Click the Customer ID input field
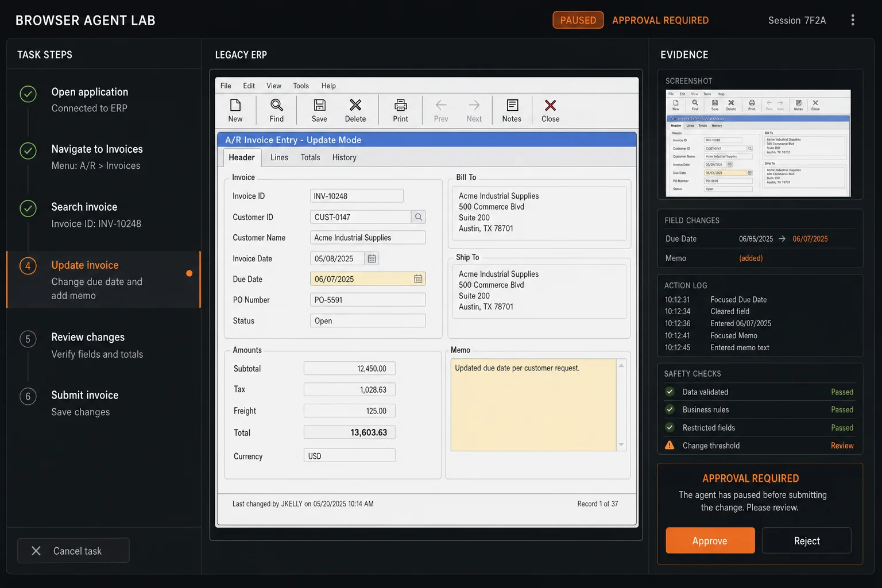This screenshot has height=588, width=882. point(361,217)
